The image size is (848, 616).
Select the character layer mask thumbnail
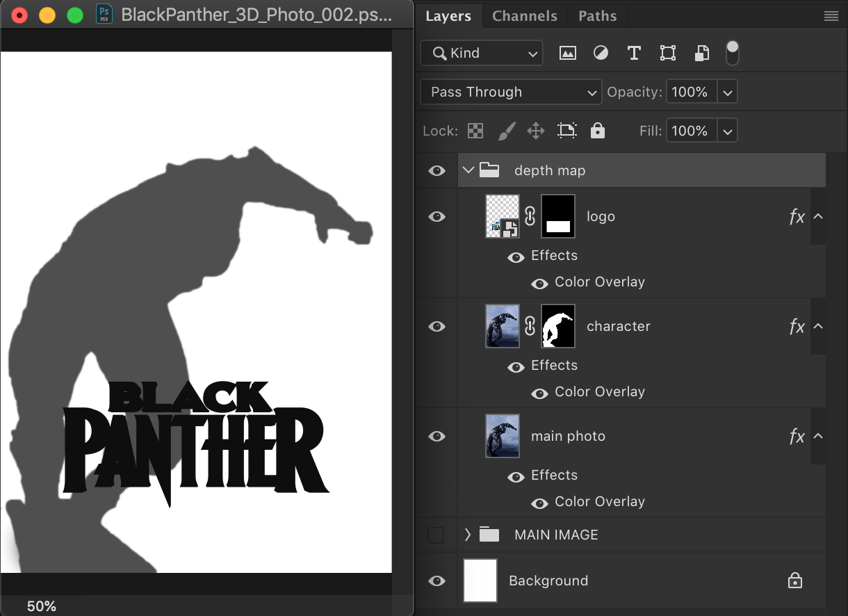click(558, 326)
